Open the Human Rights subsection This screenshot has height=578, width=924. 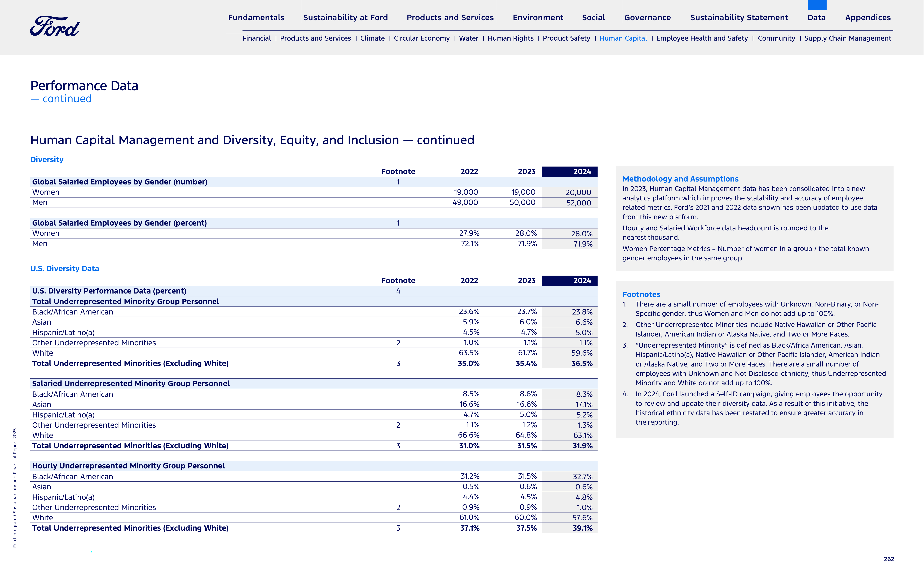(510, 38)
